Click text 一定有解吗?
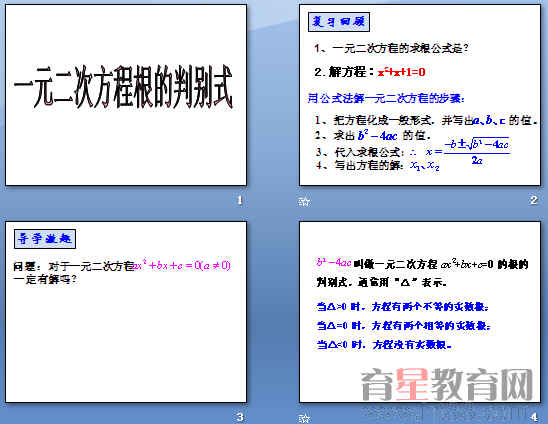Image resolution: width=548 pixels, height=424 pixels. point(45,280)
